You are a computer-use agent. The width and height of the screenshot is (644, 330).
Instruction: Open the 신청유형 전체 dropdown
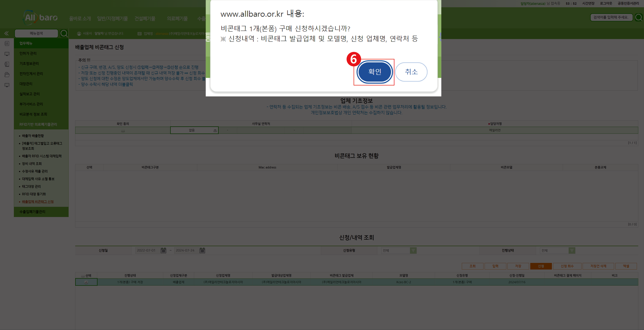(413, 250)
